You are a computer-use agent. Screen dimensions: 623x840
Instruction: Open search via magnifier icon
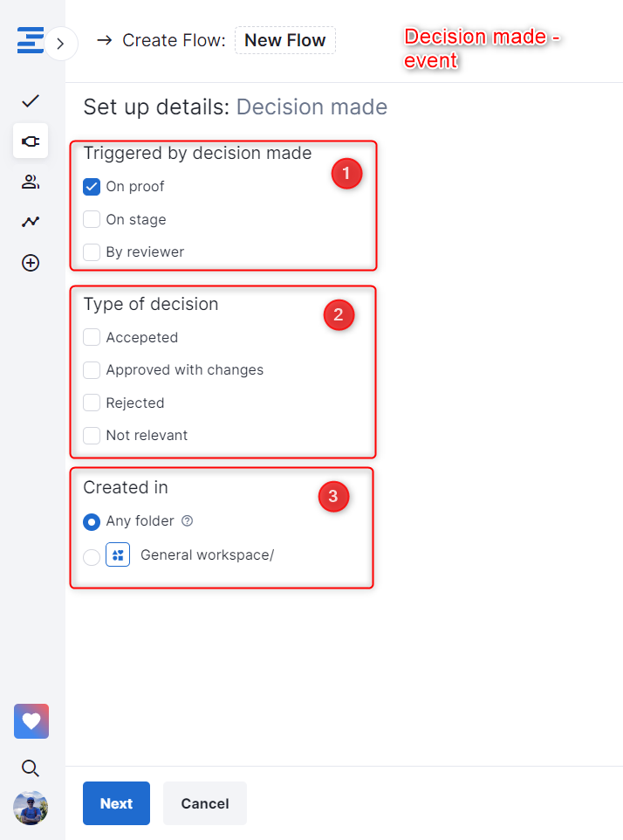(31, 768)
